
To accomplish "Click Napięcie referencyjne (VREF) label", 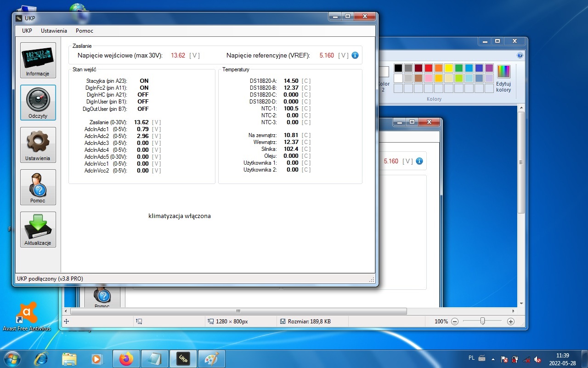I will (x=268, y=55).
